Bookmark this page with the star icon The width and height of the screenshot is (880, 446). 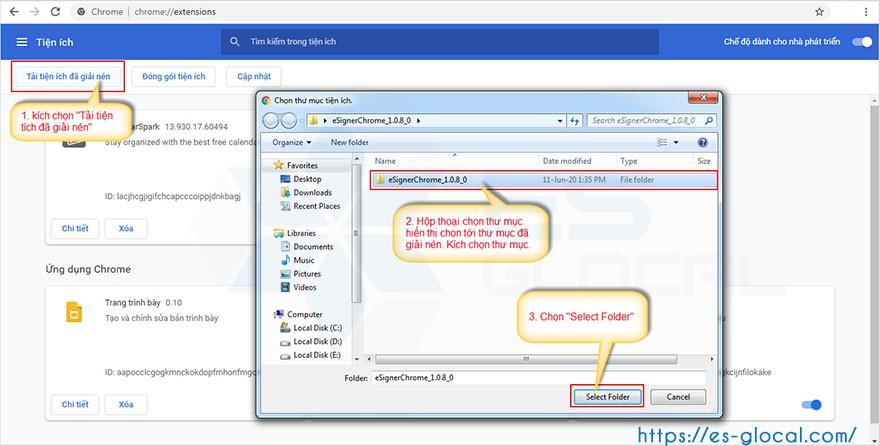coord(819,11)
